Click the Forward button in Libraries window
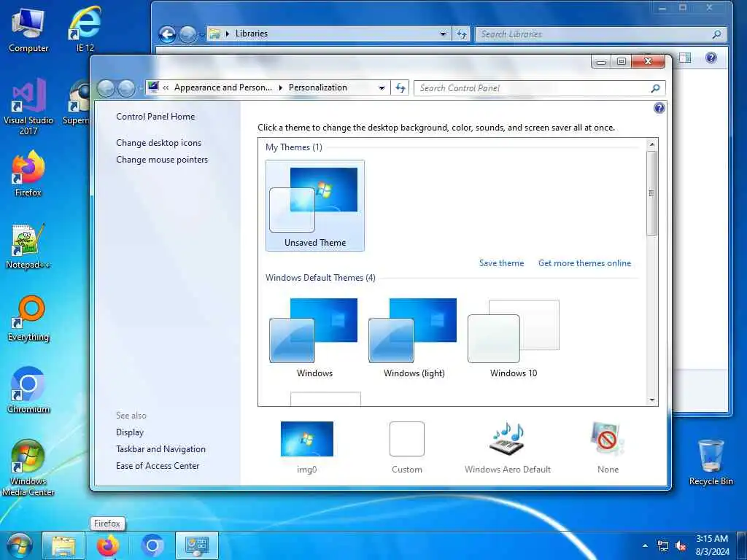This screenshot has height=560, width=747. click(187, 34)
